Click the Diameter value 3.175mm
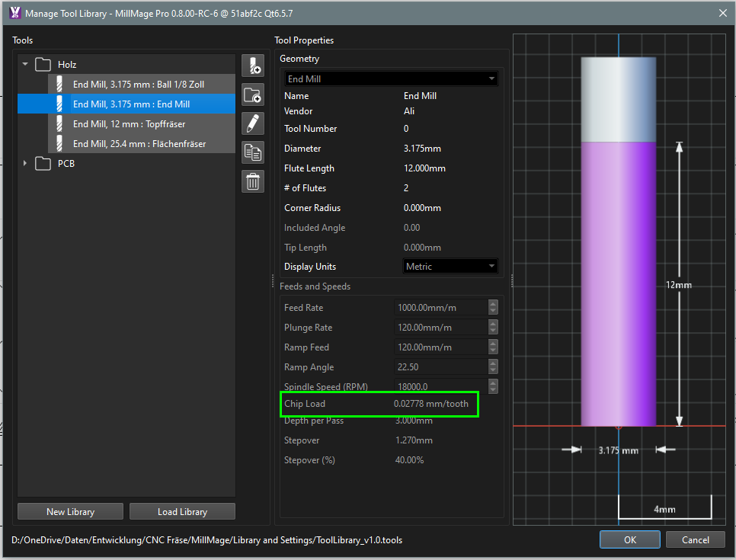 click(422, 149)
